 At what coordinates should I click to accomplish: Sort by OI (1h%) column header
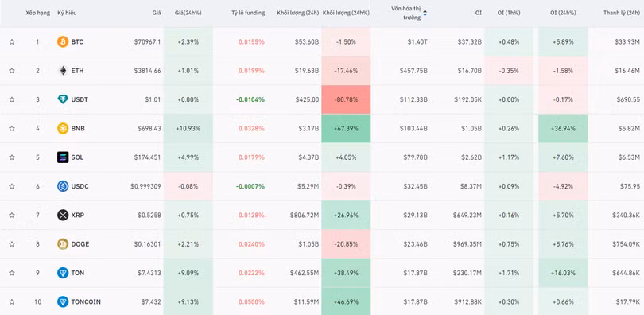509,13
